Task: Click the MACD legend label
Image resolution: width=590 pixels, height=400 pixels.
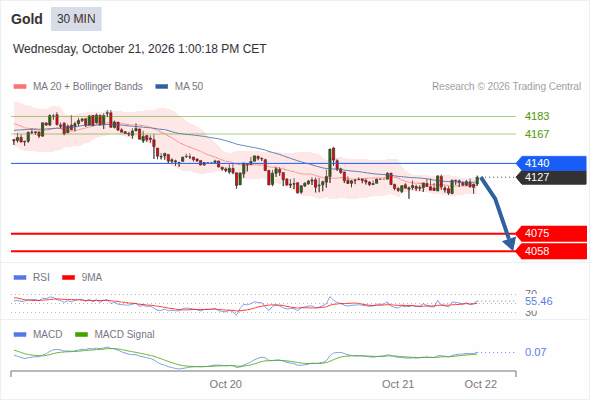Action: tap(47, 335)
